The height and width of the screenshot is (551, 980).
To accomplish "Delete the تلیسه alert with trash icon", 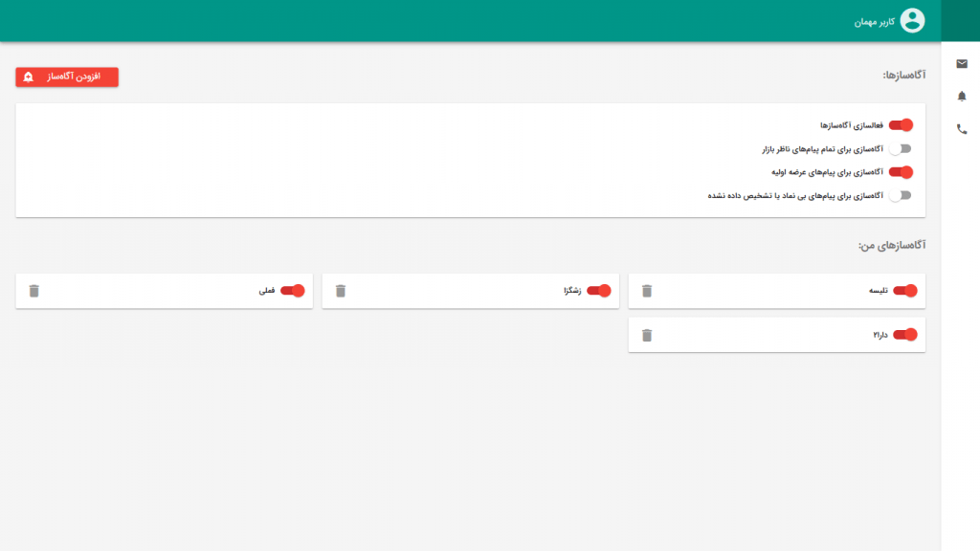I will [x=647, y=291].
